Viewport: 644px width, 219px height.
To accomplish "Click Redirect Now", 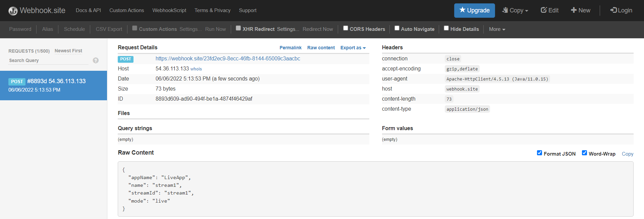I will point(318,29).
